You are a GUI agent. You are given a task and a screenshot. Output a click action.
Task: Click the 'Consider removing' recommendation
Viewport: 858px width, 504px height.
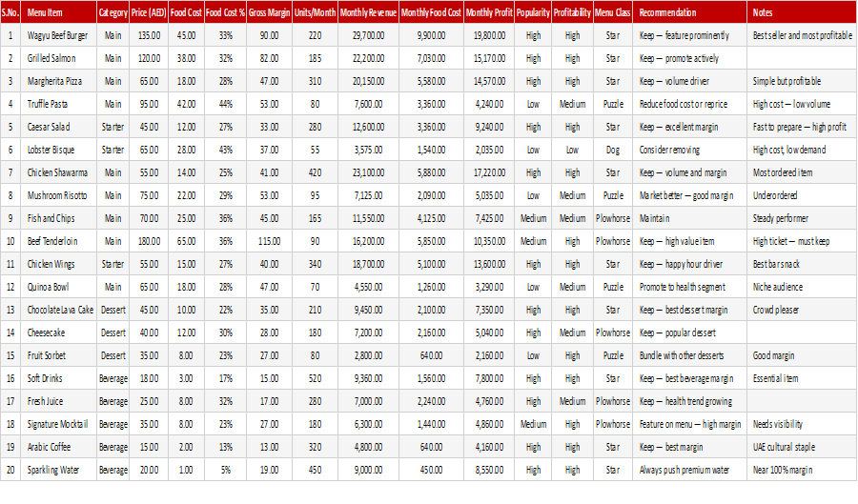(689, 150)
